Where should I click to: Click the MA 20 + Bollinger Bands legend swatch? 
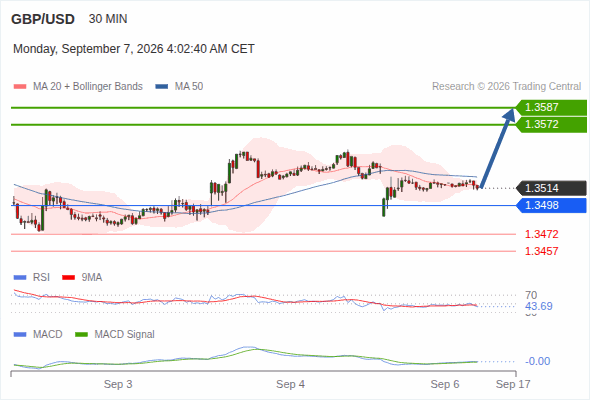[20, 87]
